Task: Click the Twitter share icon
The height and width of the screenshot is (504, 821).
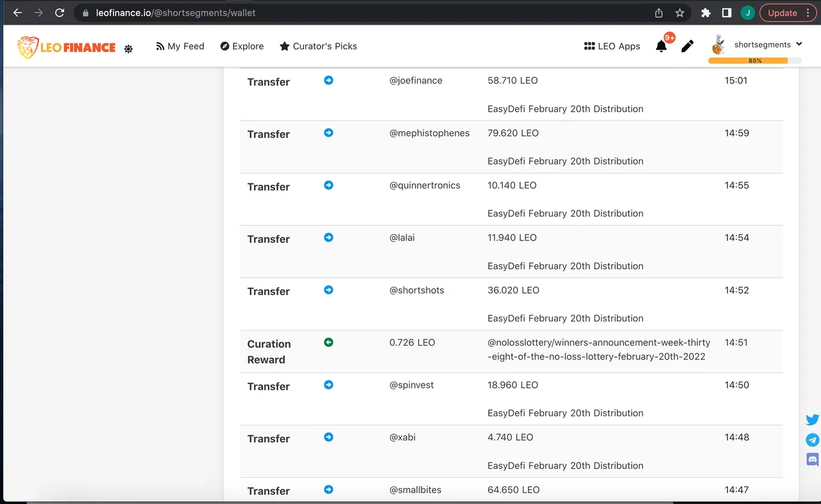Action: coord(813,420)
